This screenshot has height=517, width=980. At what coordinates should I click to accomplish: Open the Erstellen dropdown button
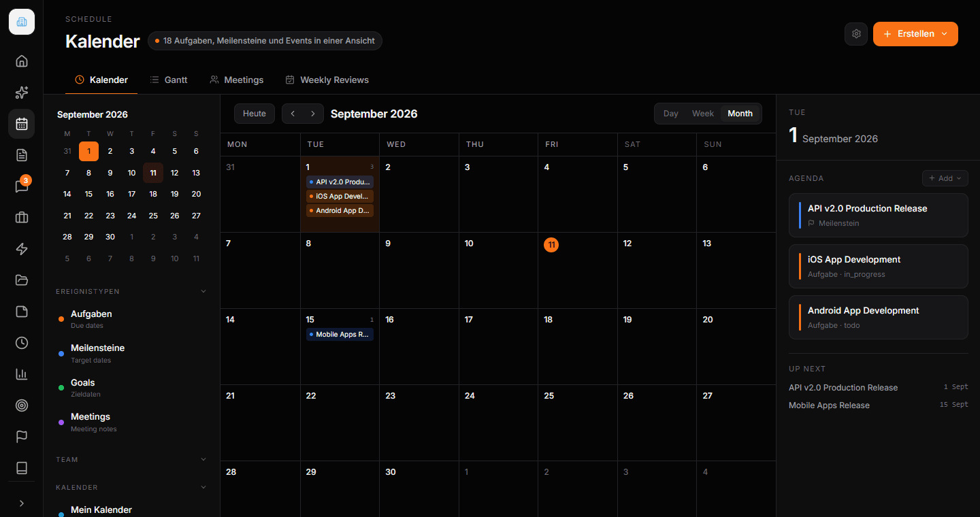point(915,34)
